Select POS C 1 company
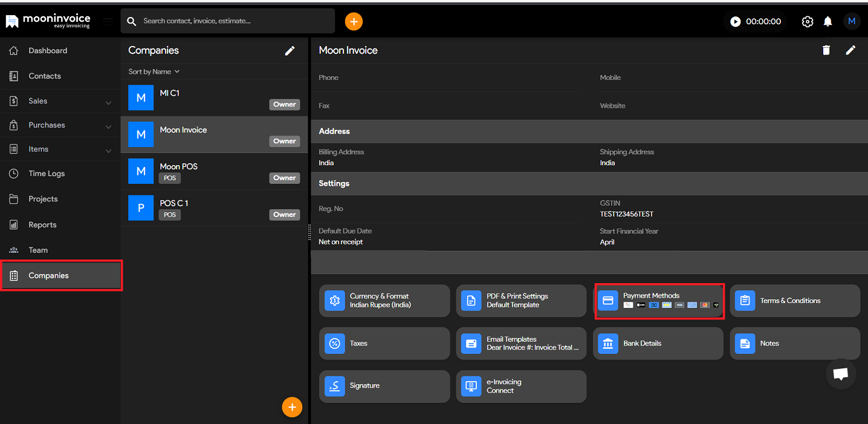The image size is (868, 424). 214,208
